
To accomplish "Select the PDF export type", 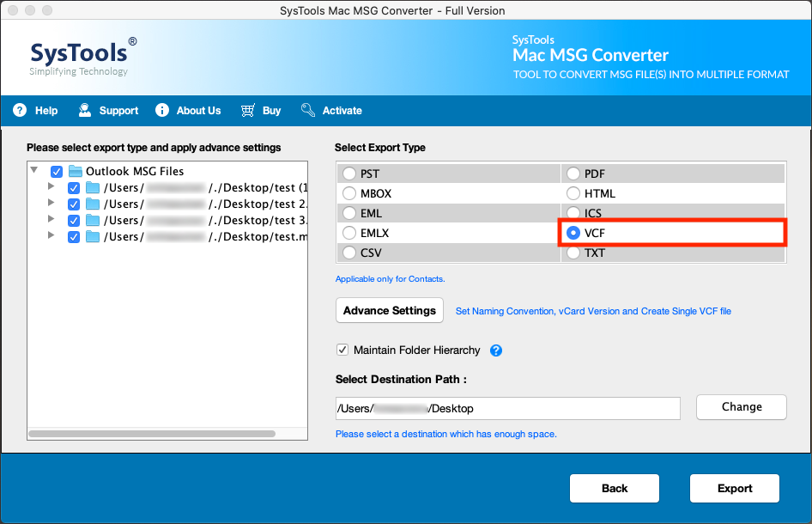I will [573, 174].
